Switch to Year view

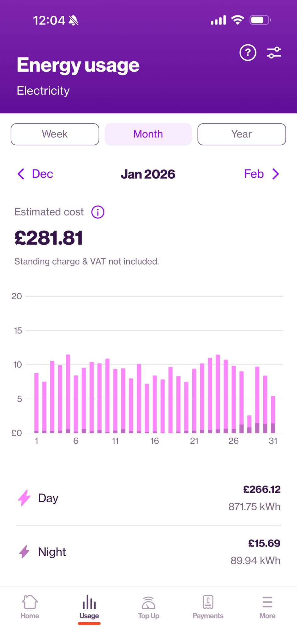(x=242, y=134)
